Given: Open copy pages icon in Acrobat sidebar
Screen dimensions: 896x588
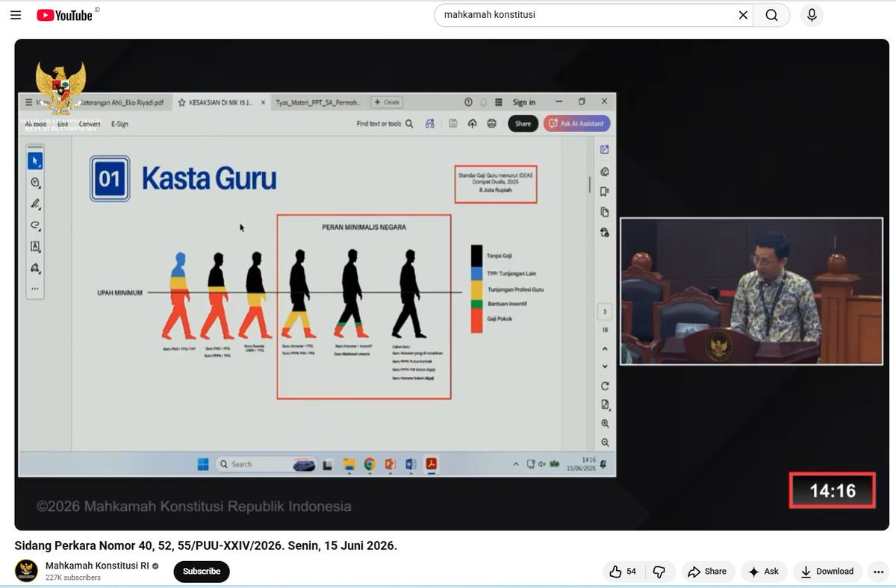Looking at the screenshot, I should click(x=605, y=212).
